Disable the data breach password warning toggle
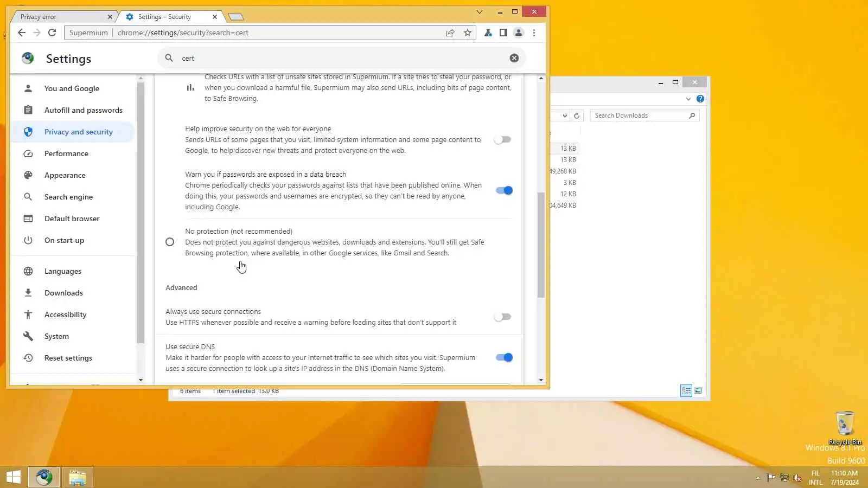Image resolution: width=868 pixels, height=488 pixels. pos(504,190)
